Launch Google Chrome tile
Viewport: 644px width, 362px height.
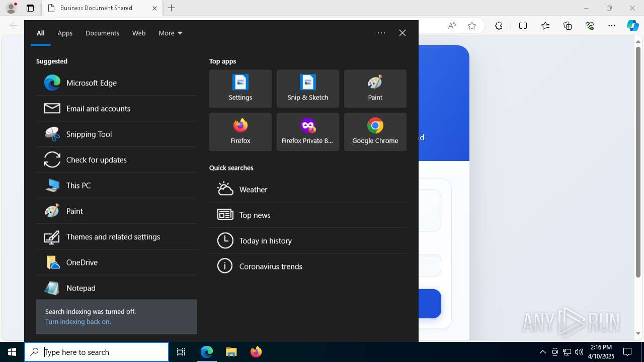(x=375, y=132)
